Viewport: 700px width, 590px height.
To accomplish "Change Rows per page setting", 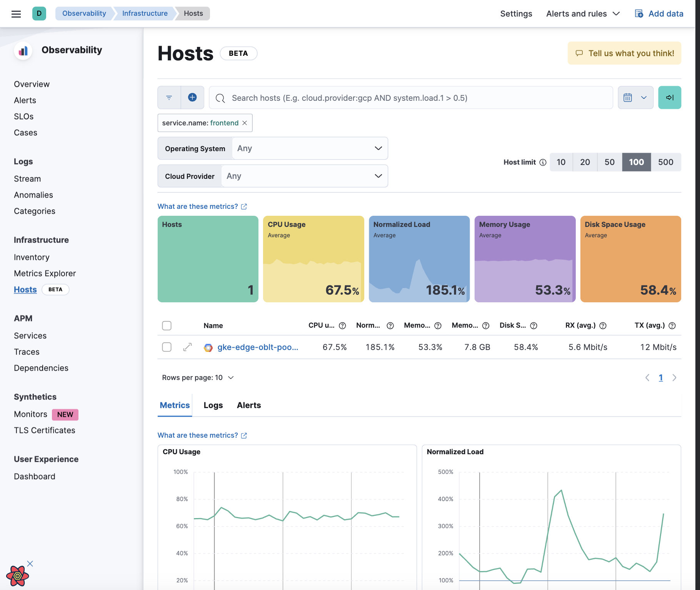I will 198,378.
